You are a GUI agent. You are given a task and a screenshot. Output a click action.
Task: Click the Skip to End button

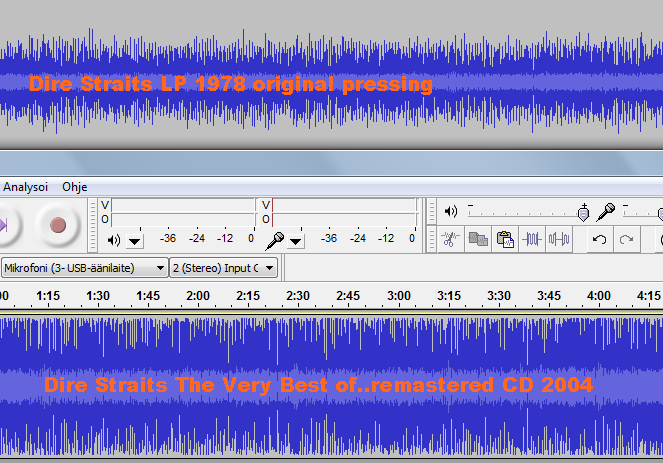4,225
